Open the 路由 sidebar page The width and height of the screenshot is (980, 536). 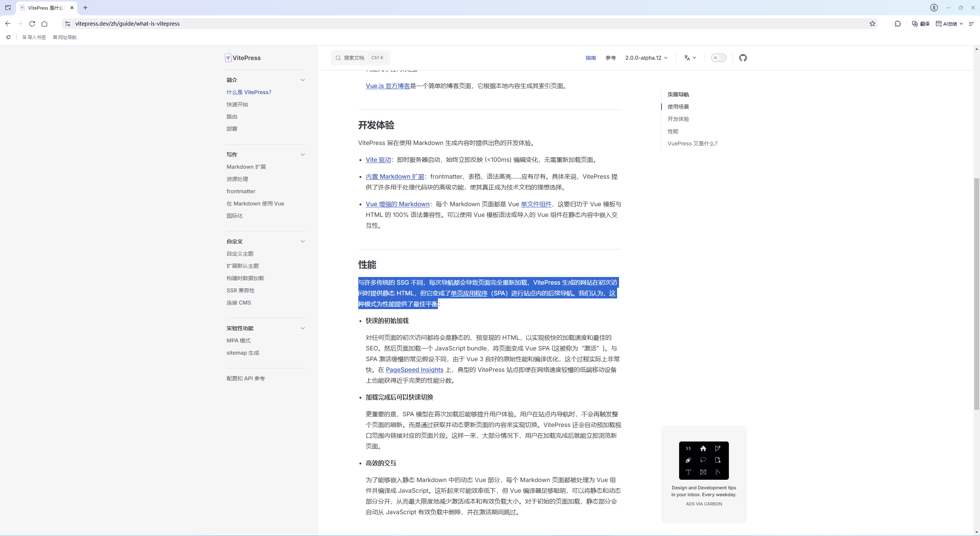(232, 117)
